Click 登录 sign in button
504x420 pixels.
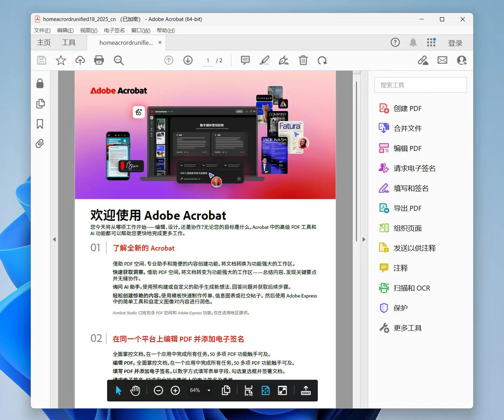coord(455,43)
